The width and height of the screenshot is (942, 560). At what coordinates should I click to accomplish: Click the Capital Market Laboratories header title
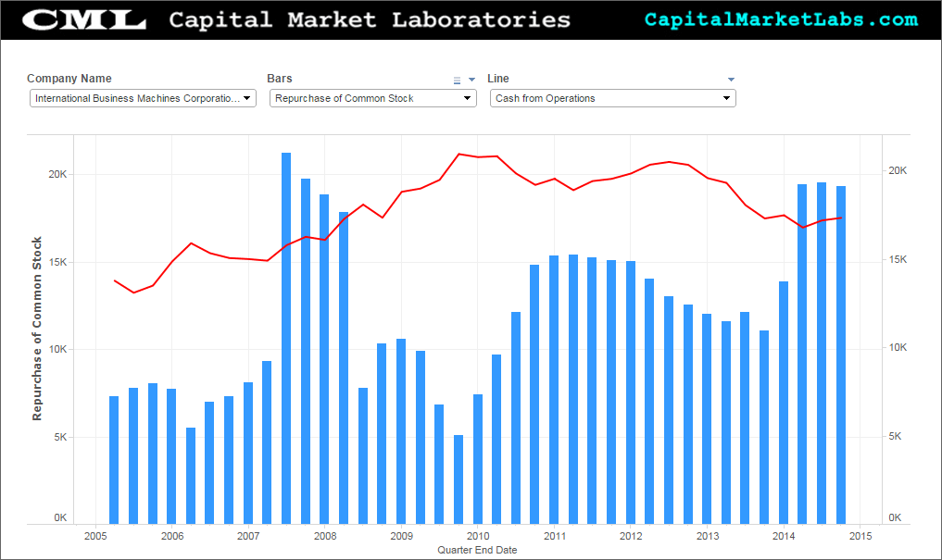[x=370, y=19]
